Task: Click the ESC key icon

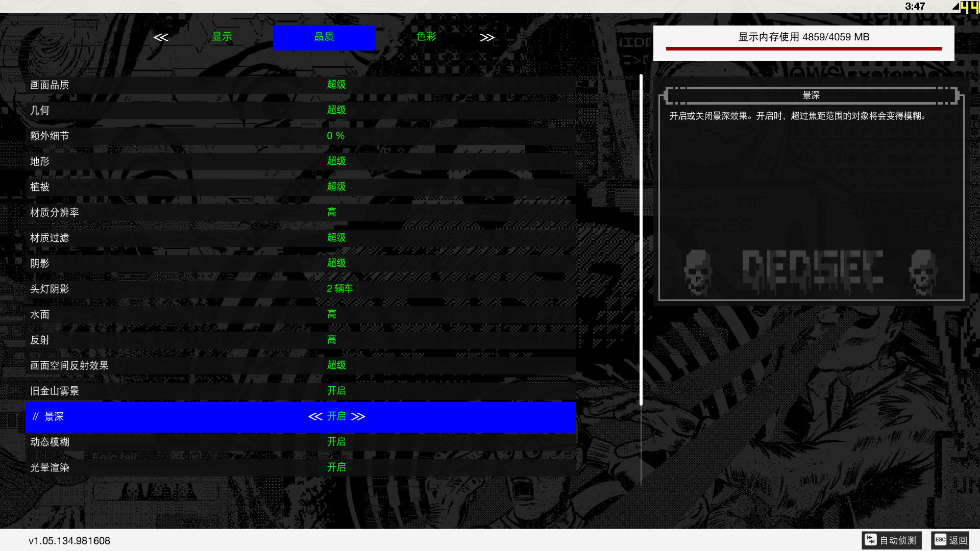Action: (940, 540)
